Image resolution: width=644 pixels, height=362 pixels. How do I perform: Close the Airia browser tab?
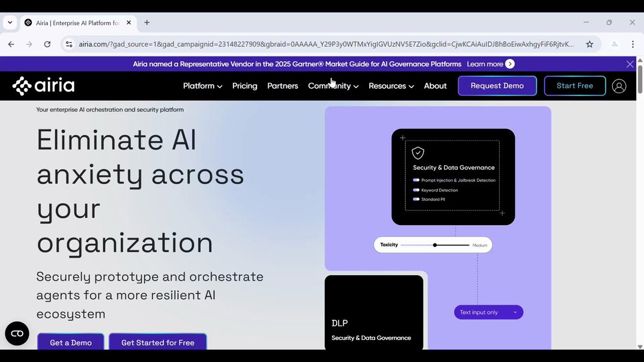pyautogui.click(x=129, y=23)
